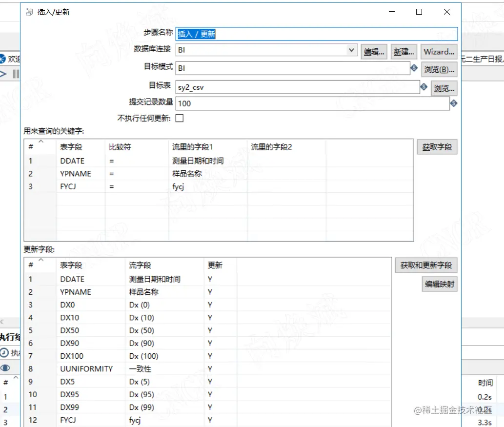Open the Wizard... button

(439, 52)
